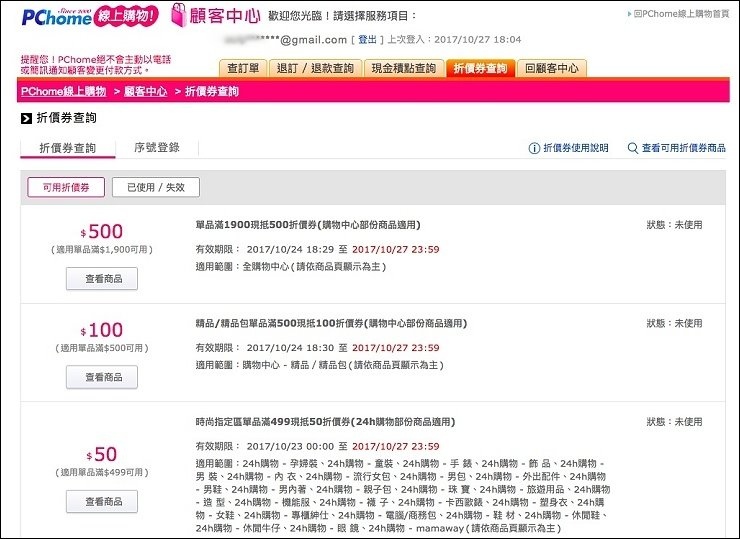The height and width of the screenshot is (539, 740).
Task: Click the $50 coupon amount
Action: click(x=101, y=454)
